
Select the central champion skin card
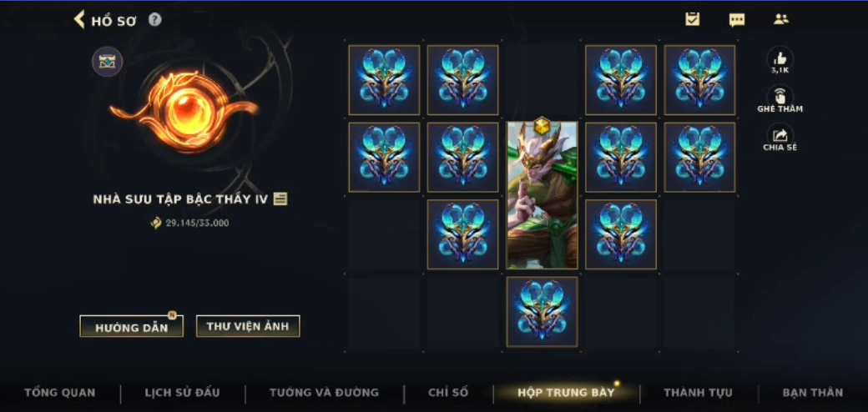tap(542, 194)
